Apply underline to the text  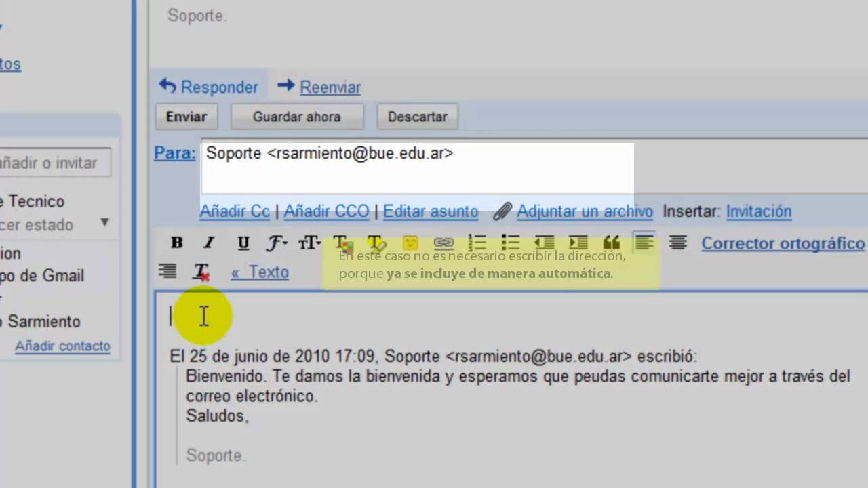click(242, 242)
